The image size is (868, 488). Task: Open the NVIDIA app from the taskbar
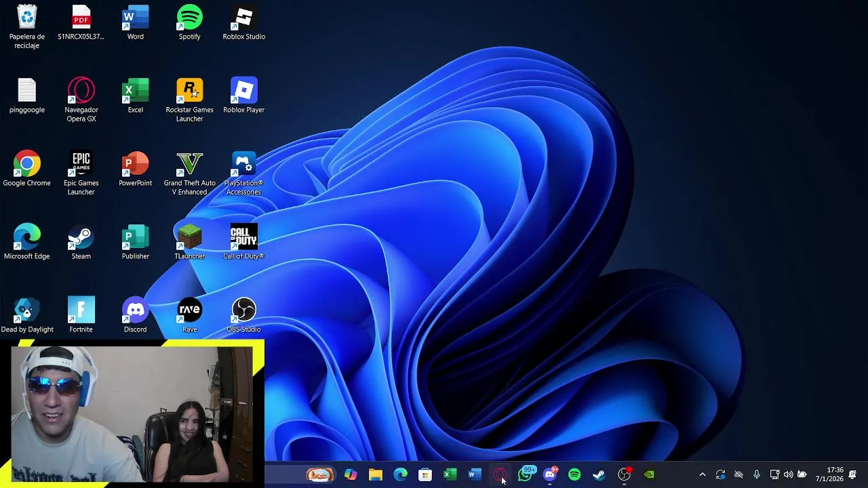click(649, 474)
